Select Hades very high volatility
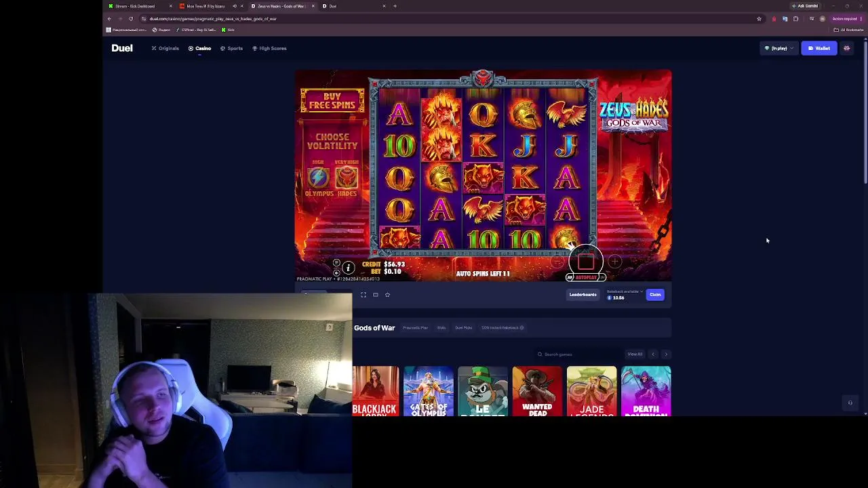 point(347,178)
